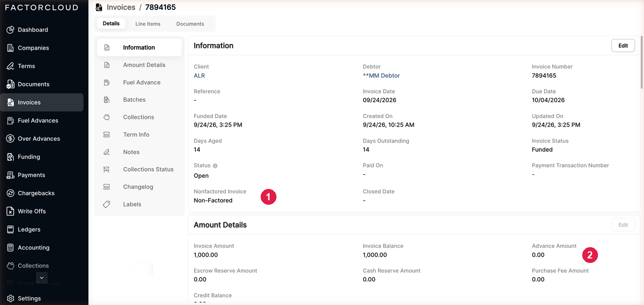Click the Accounting calculator icon
The width and height of the screenshot is (644, 305).
10,248
